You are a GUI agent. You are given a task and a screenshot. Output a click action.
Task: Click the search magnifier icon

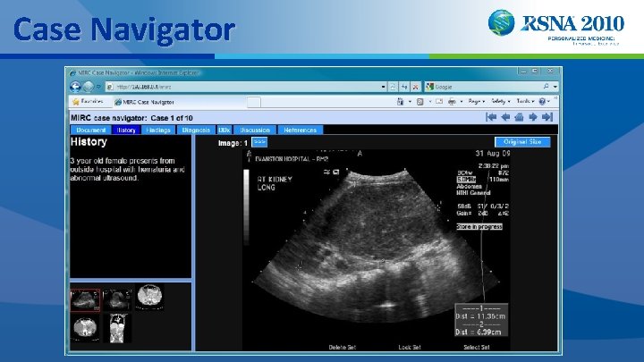546,86
